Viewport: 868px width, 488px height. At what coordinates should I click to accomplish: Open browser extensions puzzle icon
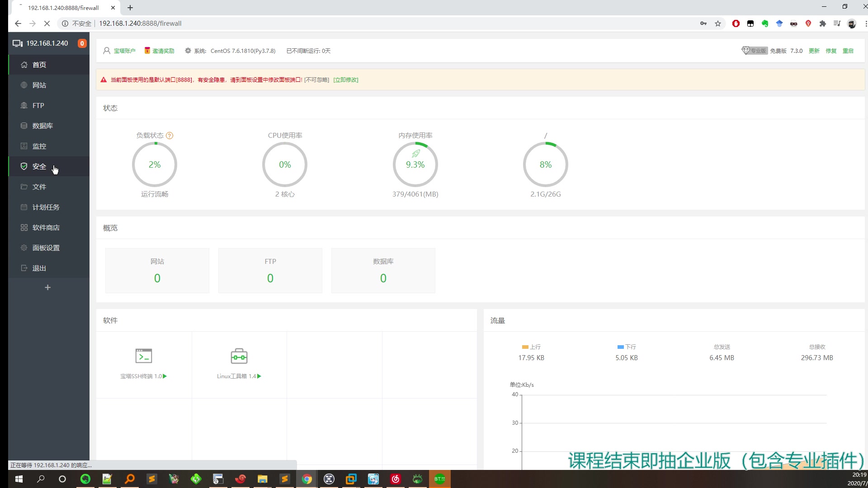click(x=823, y=23)
